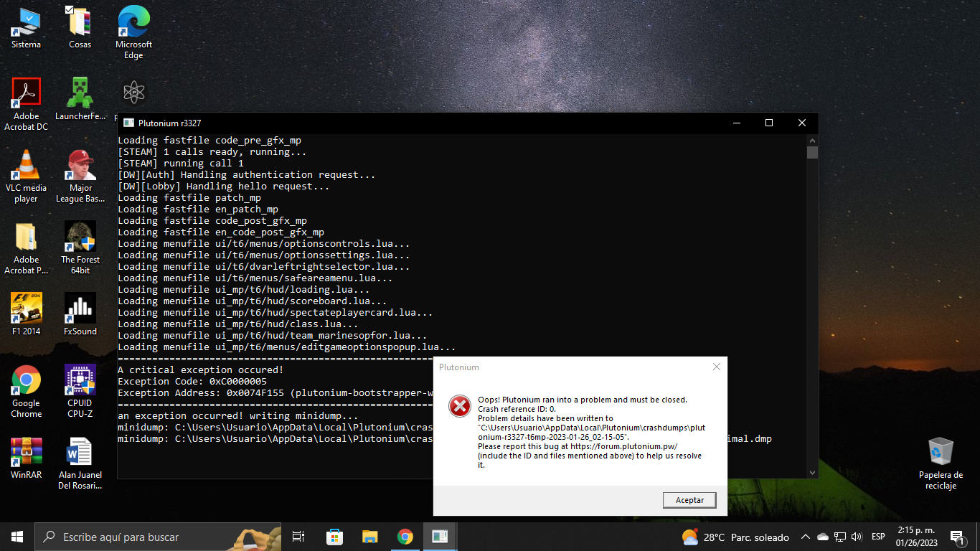Click Aceptar in the Plutonium error dialog
Screen dimensions: 980x551
pos(689,500)
